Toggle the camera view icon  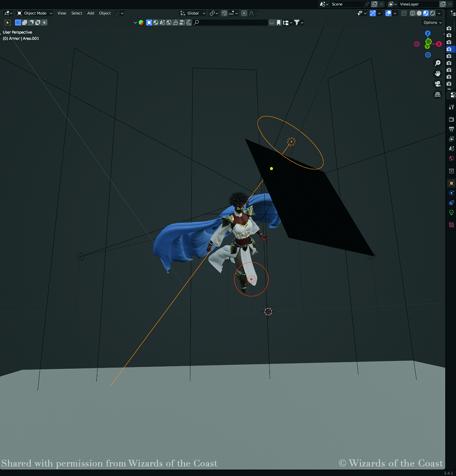click(437, 84)
